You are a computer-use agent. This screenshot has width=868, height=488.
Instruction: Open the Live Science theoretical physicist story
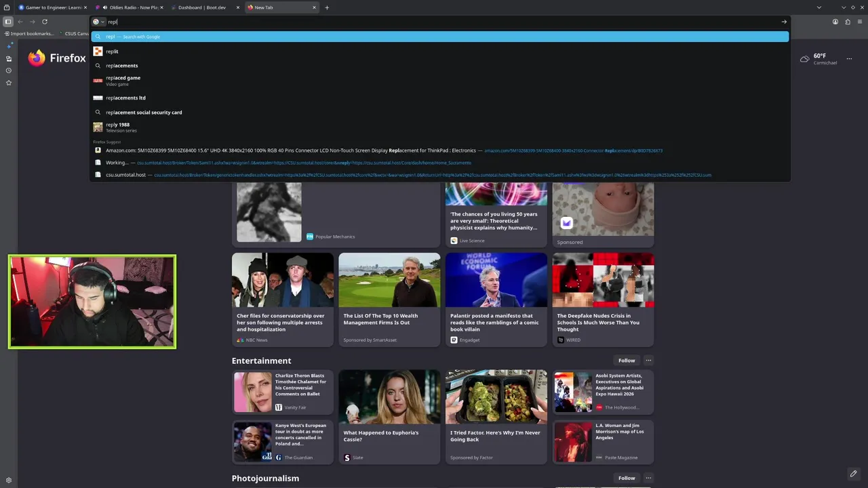pos(496,213)
